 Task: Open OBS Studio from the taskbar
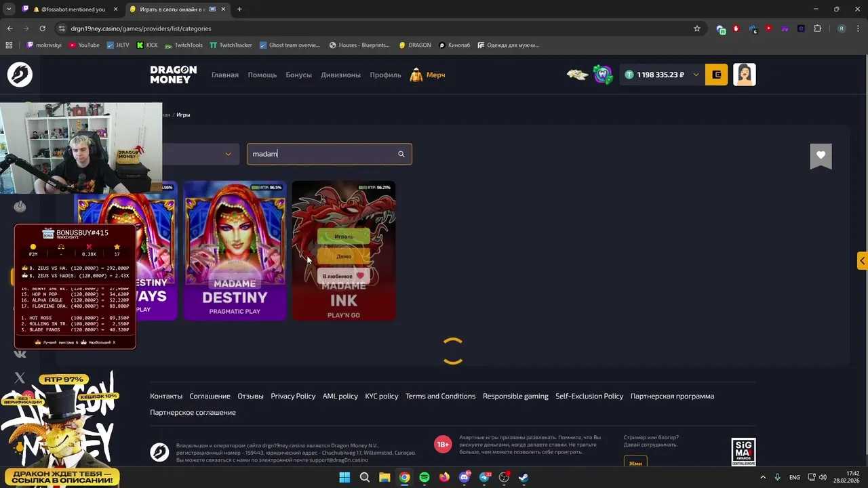[x=505, y=477]
